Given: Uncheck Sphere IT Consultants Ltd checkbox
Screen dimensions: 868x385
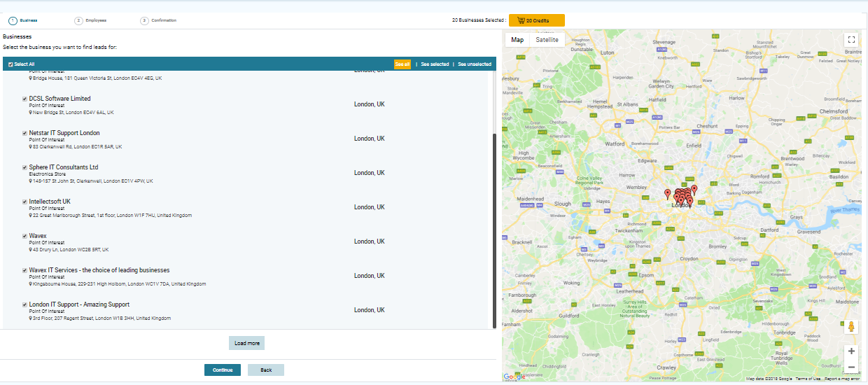Looking at the screenshot, I should click(x=24, y=167).
